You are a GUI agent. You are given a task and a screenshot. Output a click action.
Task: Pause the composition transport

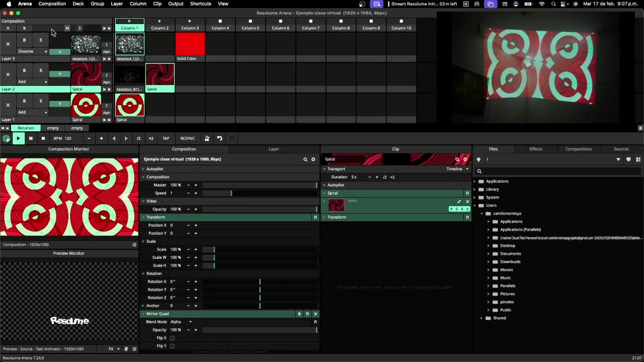pyautogui.click(x=31, y=138)
